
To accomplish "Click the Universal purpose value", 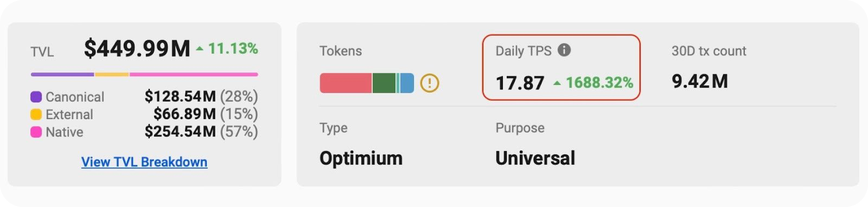I will coord(535,158).
